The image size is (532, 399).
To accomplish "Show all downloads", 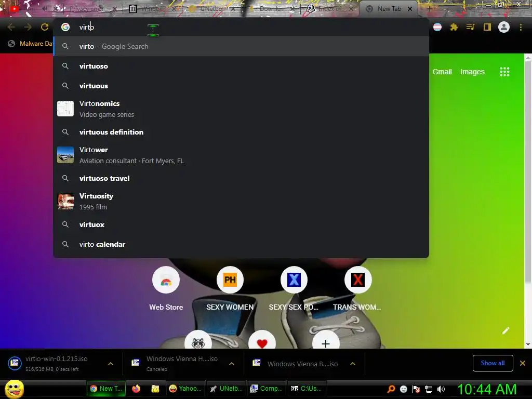I will (493, 363).
